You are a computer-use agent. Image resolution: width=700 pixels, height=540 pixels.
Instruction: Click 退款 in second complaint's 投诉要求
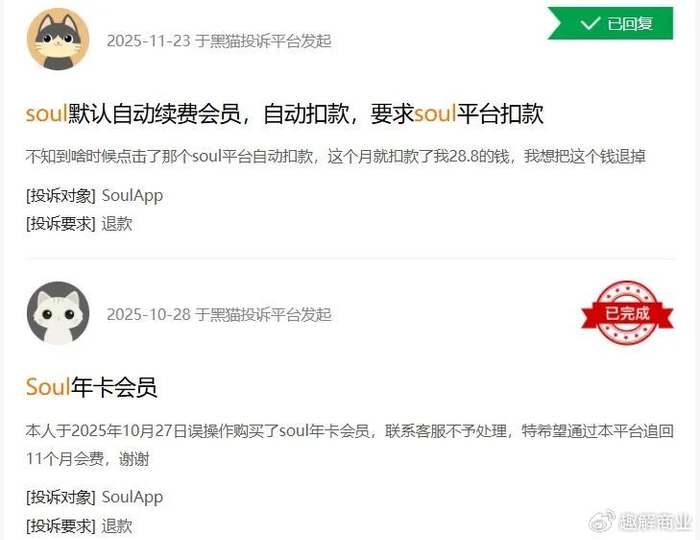117,526
